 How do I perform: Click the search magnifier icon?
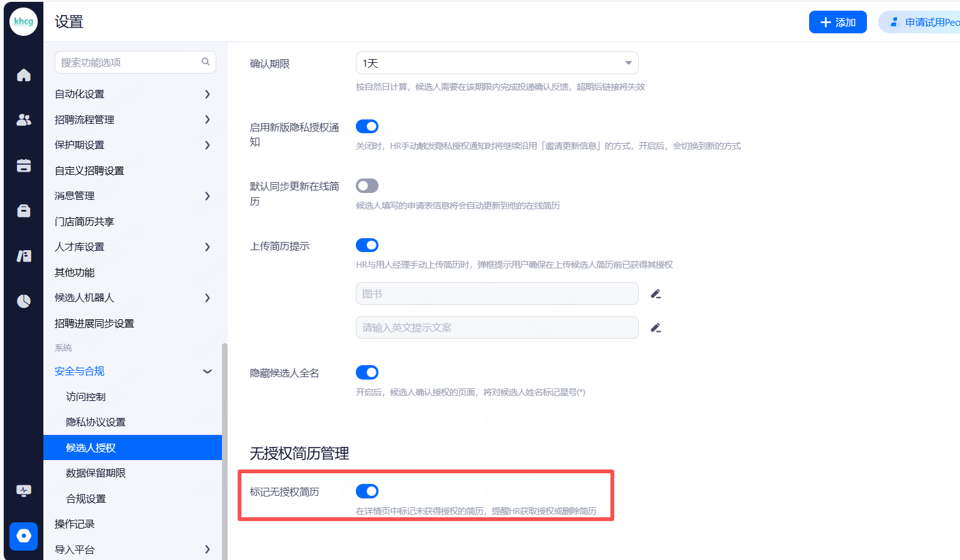pyautogui.click(x=206, y=62)
